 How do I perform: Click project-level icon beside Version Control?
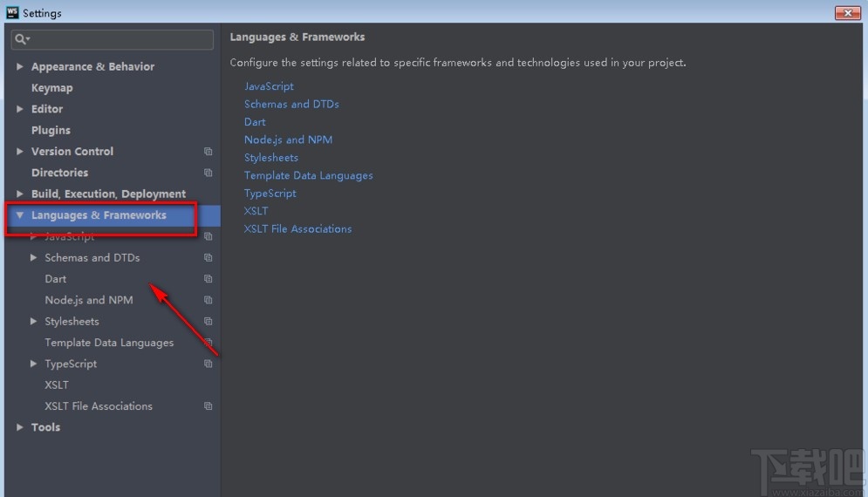click(x=208, y=152)
